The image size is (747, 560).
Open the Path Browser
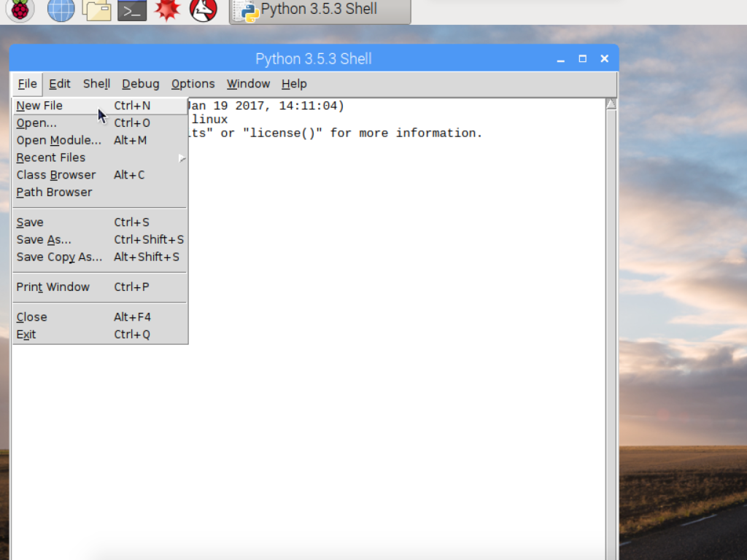100,192
